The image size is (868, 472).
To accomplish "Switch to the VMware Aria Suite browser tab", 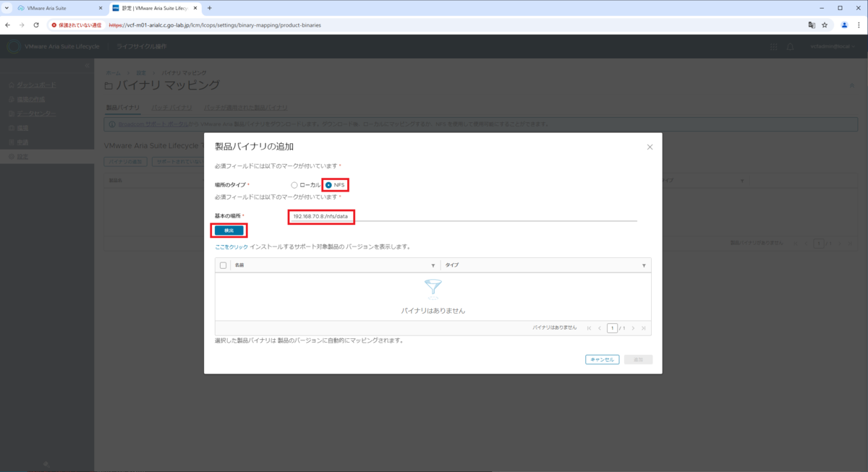I will [x=60, y=8].
